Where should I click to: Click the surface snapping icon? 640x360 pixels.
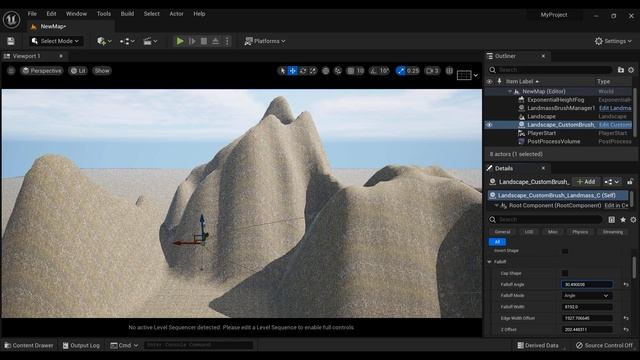338,71
